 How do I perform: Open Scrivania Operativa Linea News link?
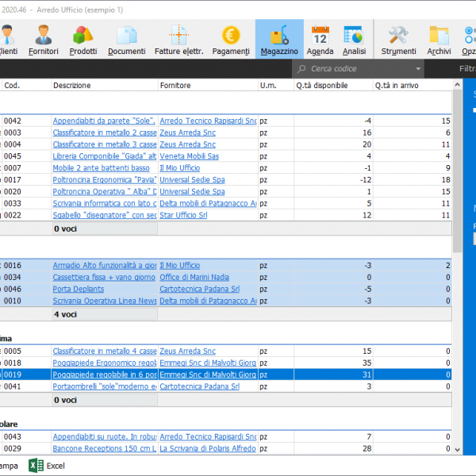click(105, 301)
